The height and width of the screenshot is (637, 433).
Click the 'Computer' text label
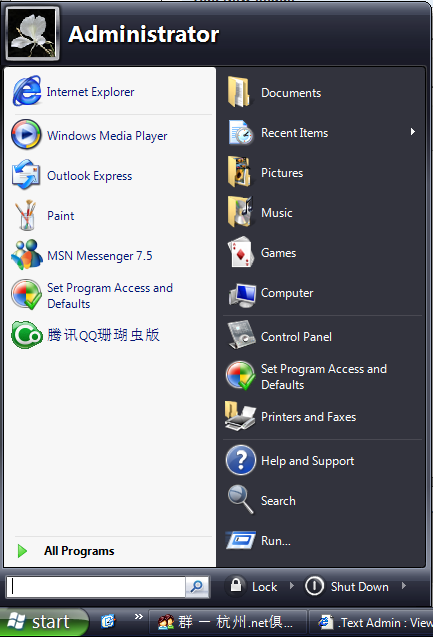pyautogui.click(x=287, y=293)
